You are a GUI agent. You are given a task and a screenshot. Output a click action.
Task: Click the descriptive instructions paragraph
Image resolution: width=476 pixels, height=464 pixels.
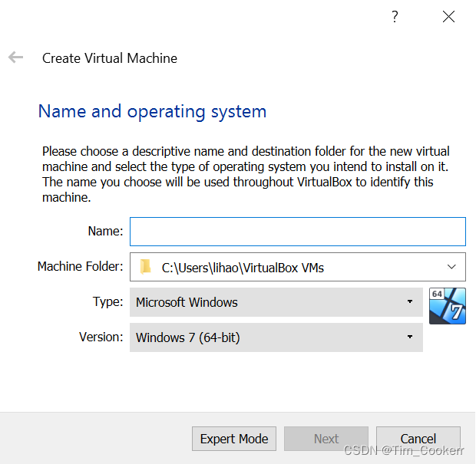246,174
